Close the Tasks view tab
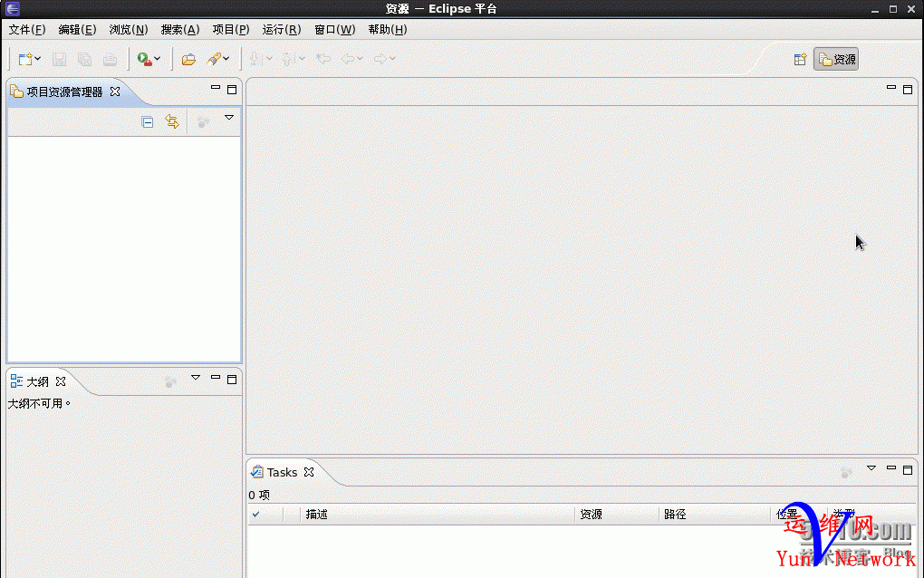924x578 pixels. pyautogui.click(x=309, y=472)
